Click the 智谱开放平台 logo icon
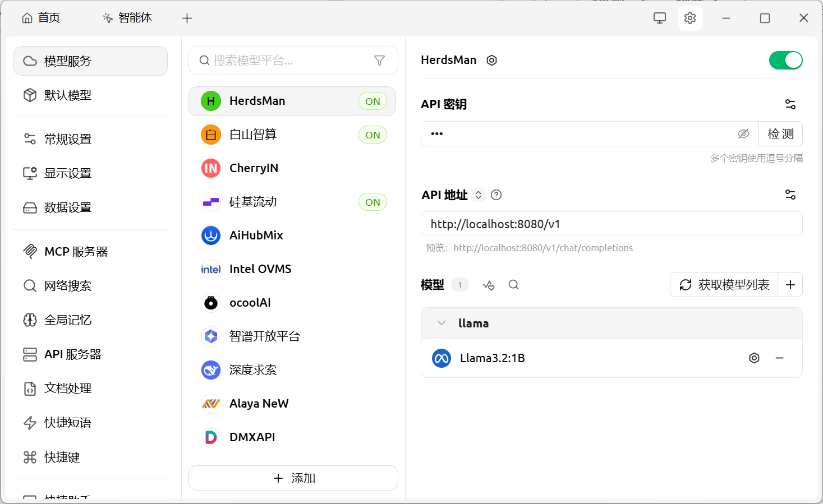 (x=211, y=336)
